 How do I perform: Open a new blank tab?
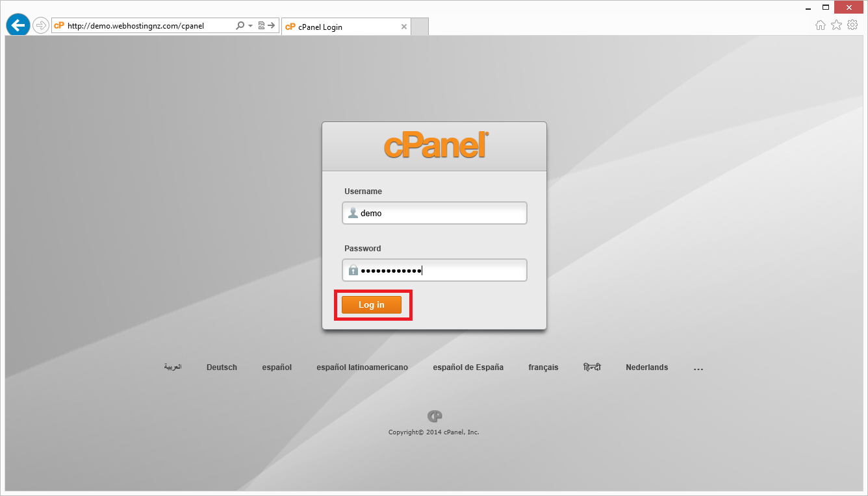[420, 27]
